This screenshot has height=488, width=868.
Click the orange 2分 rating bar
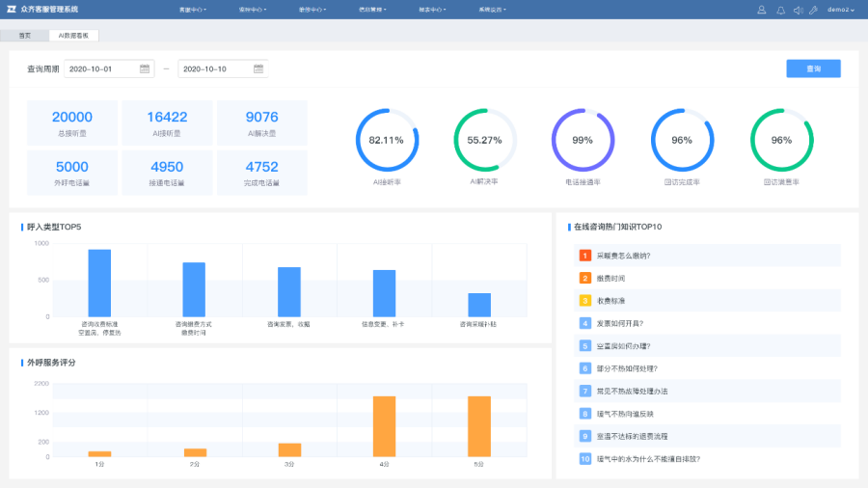point(195,452)
